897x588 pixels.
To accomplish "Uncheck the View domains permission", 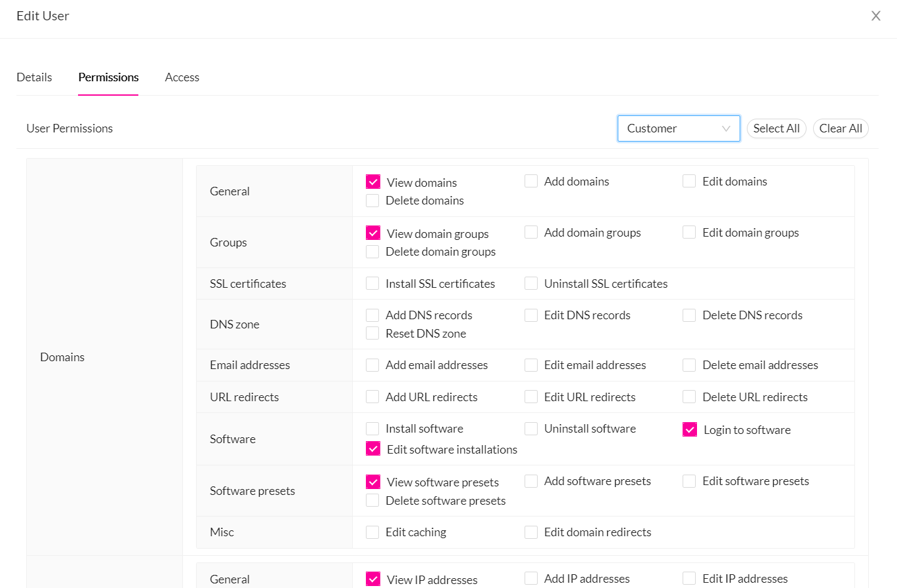I will pos(372,181).
